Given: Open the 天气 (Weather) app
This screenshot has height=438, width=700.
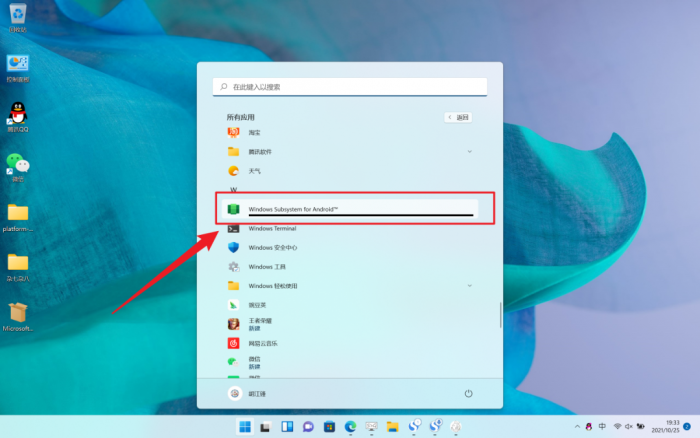Looking at the screenshot, I should click(254, 171).
